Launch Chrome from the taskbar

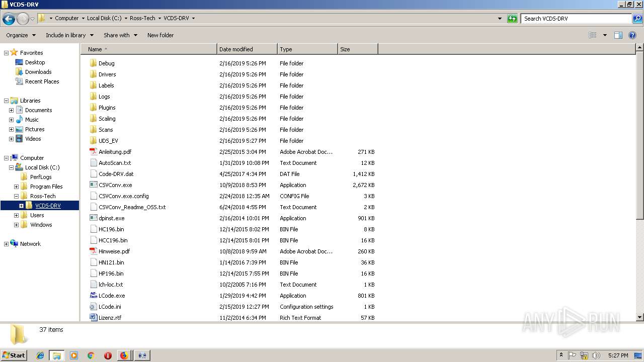click(91, 355)
